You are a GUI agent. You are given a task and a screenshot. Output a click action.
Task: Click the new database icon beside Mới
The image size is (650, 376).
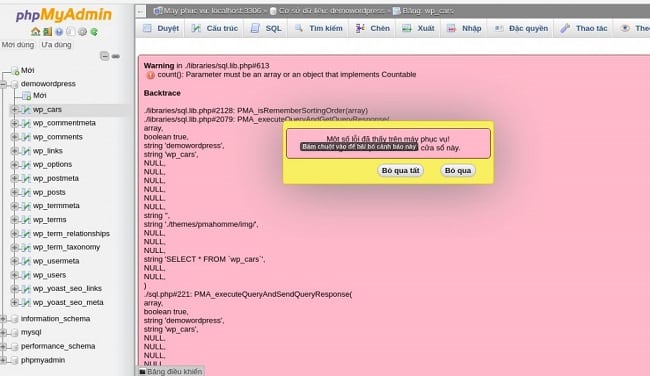pyautogui.click(x=15, y=70)
